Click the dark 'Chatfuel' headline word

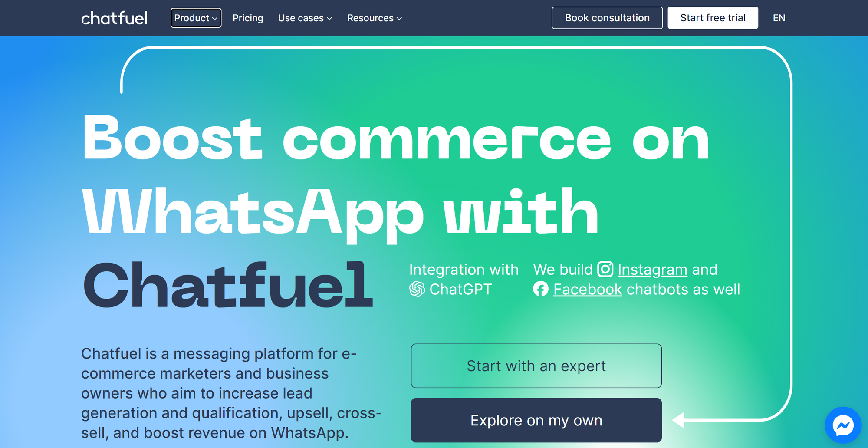228,285
